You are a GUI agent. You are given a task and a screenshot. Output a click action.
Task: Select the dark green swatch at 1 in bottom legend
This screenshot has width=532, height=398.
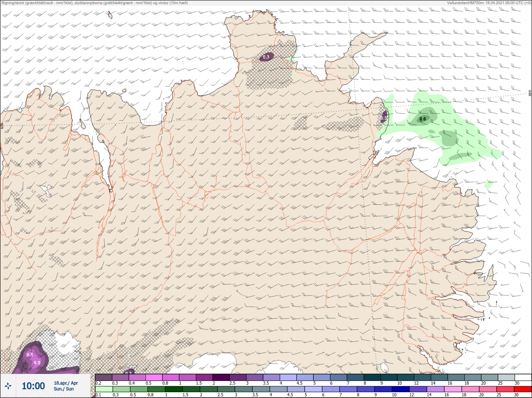pyautogui.click(x=173, y=389)
